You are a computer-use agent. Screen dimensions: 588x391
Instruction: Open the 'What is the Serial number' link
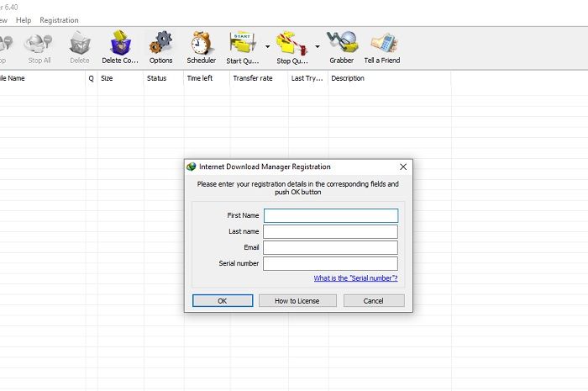pos(355,278)
